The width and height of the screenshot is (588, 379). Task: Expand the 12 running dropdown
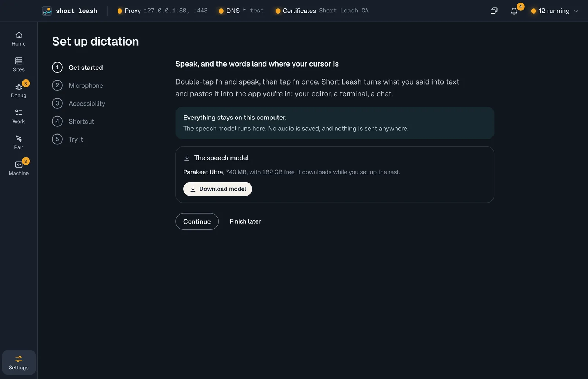pyautogui.click(x=555, y=11)
